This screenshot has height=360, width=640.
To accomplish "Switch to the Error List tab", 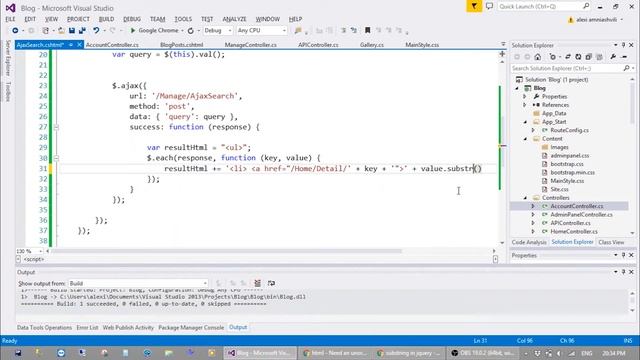I will point(87,327).
